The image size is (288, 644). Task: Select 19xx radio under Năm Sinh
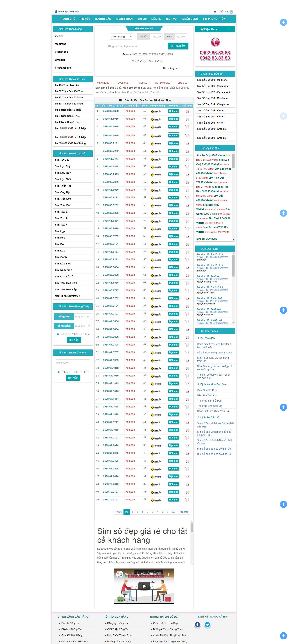point(81,372)
